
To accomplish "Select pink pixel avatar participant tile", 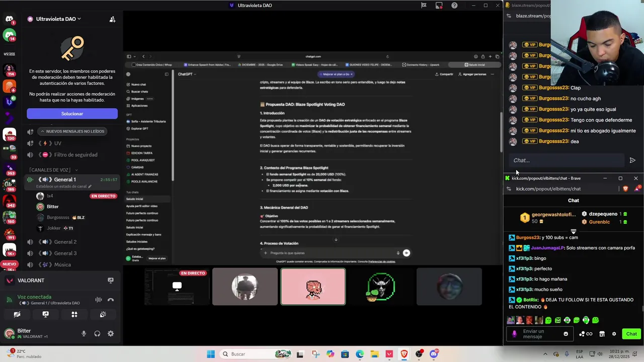I will (x=313, y=287).
